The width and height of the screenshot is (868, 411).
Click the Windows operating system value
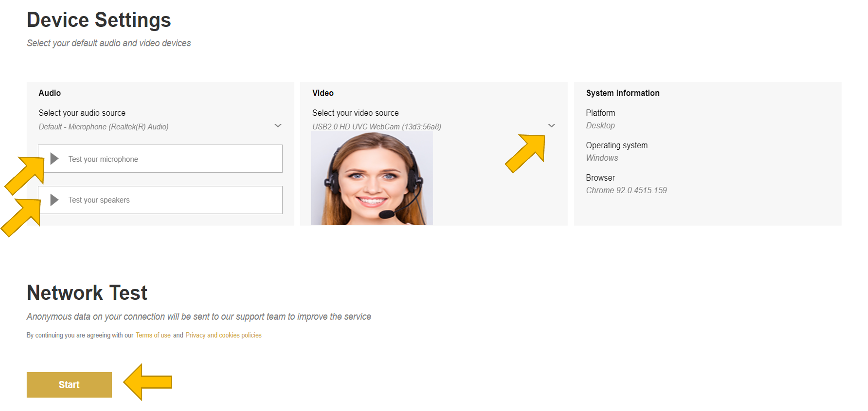(x=602, y=158)
